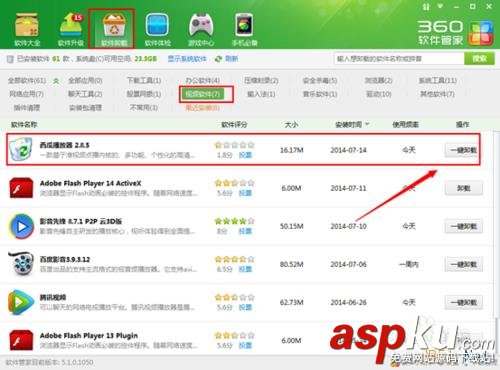Click the 影音先锋 blue play icon
Screen dimensions: 500x370
point(21,226)
